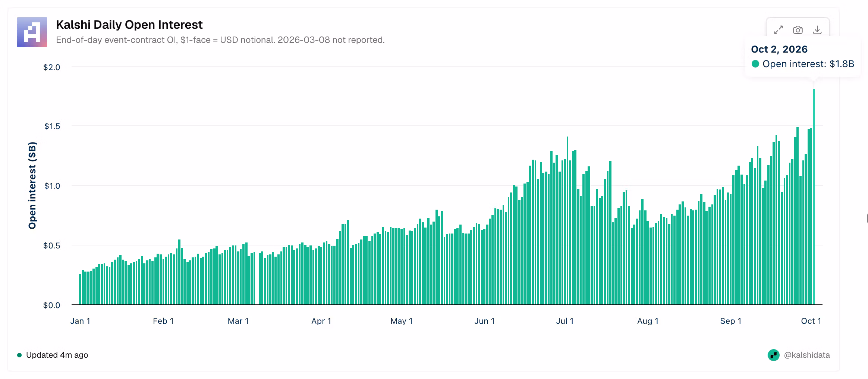Download the chart data
Viewport: 868px width, 379px height.
[x=817, y=30]
